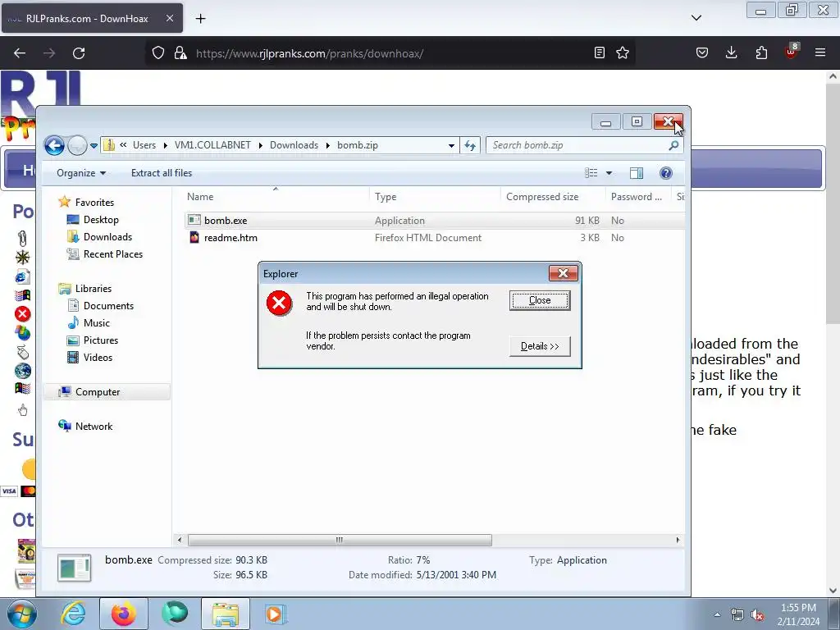
Task: Expand the address bar history dropdown
Action: 451,145
